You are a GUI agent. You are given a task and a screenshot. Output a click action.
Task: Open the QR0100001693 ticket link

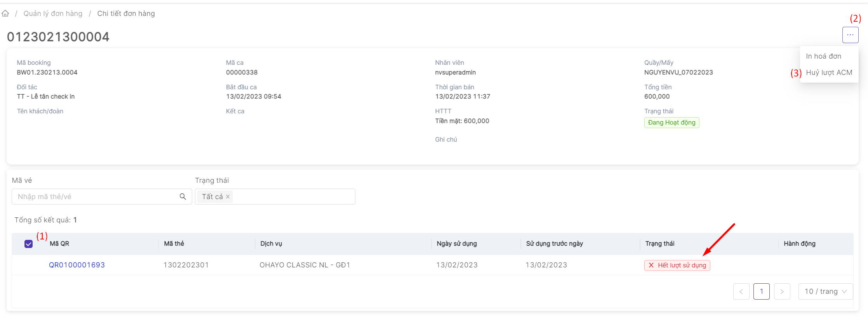pos(77,265)
